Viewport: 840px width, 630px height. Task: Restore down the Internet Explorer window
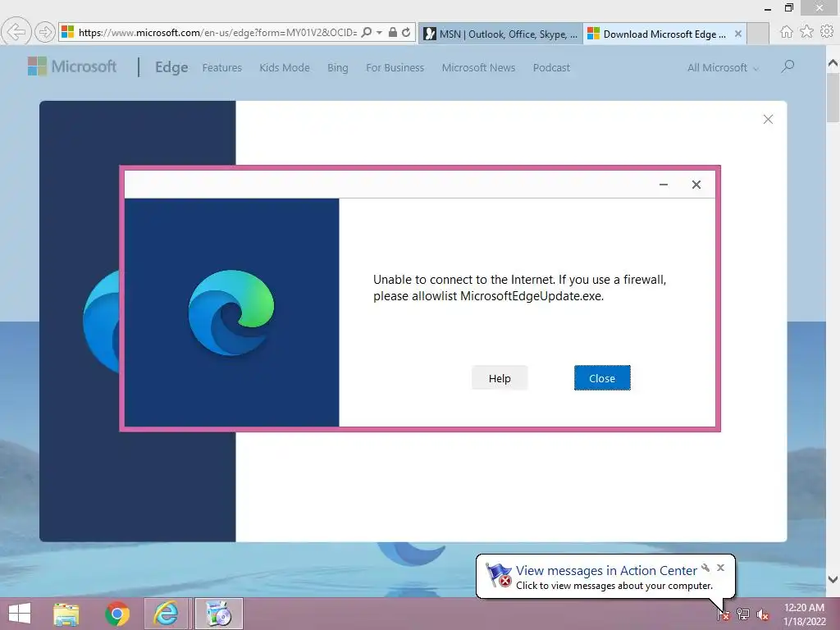(x=789, y=7)
